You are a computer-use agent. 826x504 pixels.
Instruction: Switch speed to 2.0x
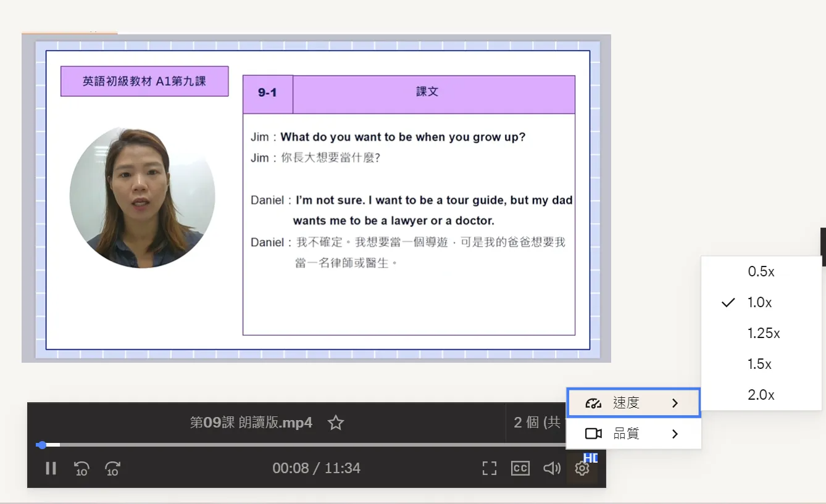coord(761,395)
